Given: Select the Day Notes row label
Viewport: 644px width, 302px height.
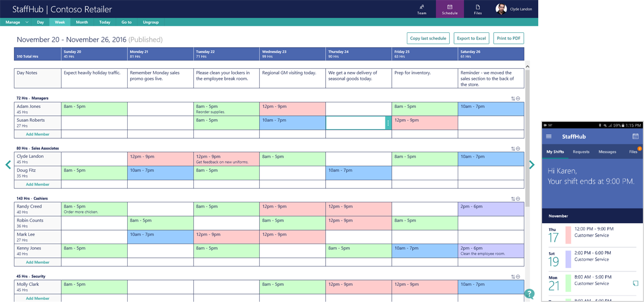Looking at the screenshot, I should (38, 78).
